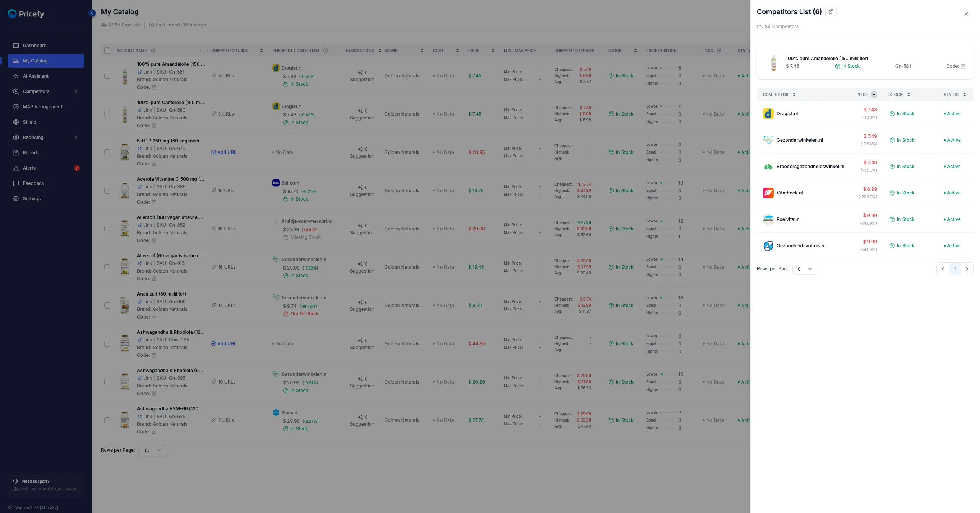Check the 100% pure Castorolie row checkbox

[107, 114]
